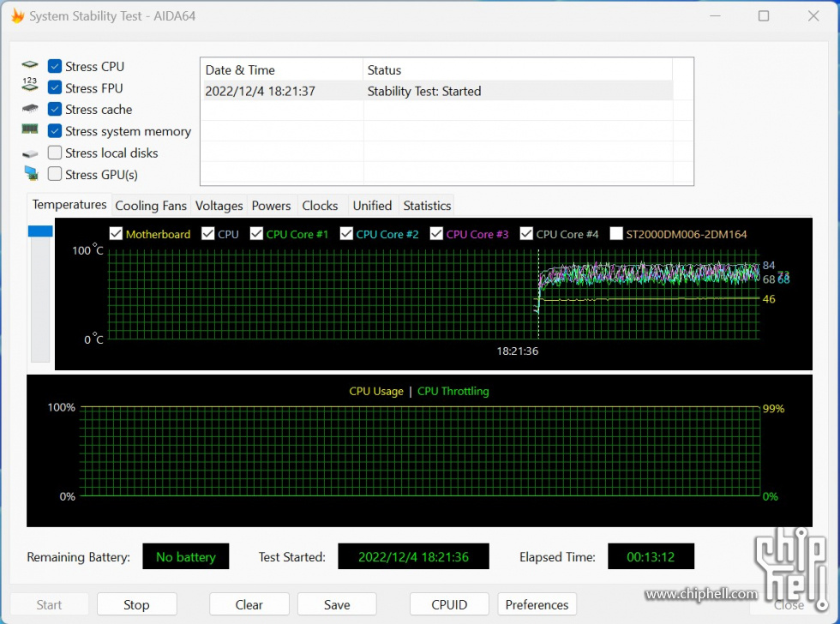Viewport: 840px width, 624px height.
Task: Toggle the CPU Core #2 graph checkbox
Action: click(346, 233)
